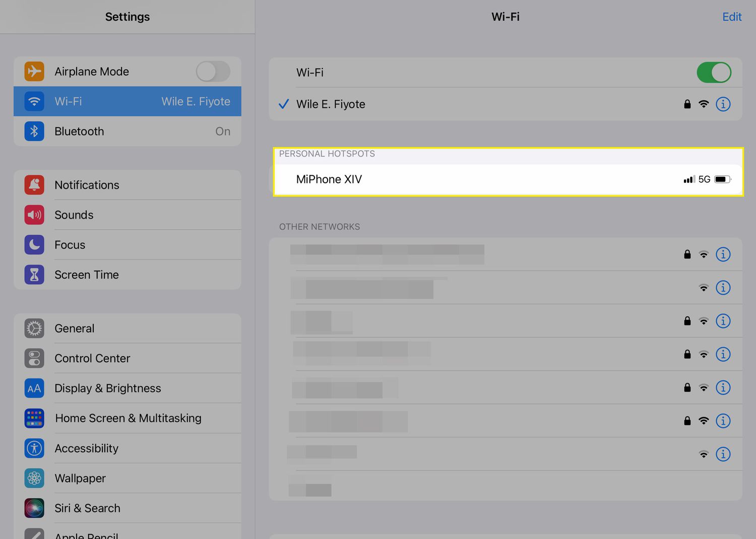
Task: Tap the Bluetooth icon in sidebar
Action: pos(34,131)
